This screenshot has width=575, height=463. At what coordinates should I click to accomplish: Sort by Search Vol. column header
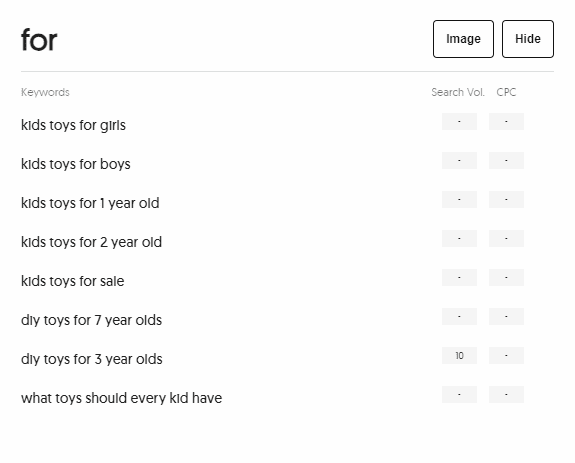(458, 92)
